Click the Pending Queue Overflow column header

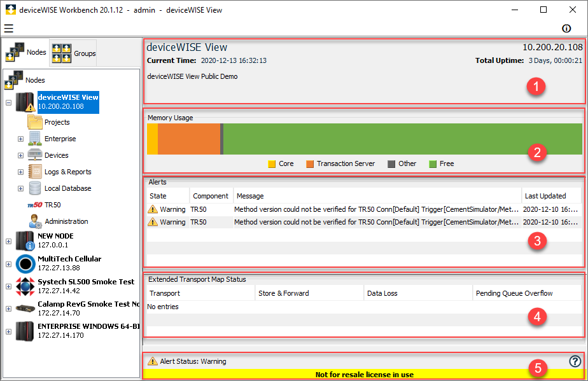527,293
